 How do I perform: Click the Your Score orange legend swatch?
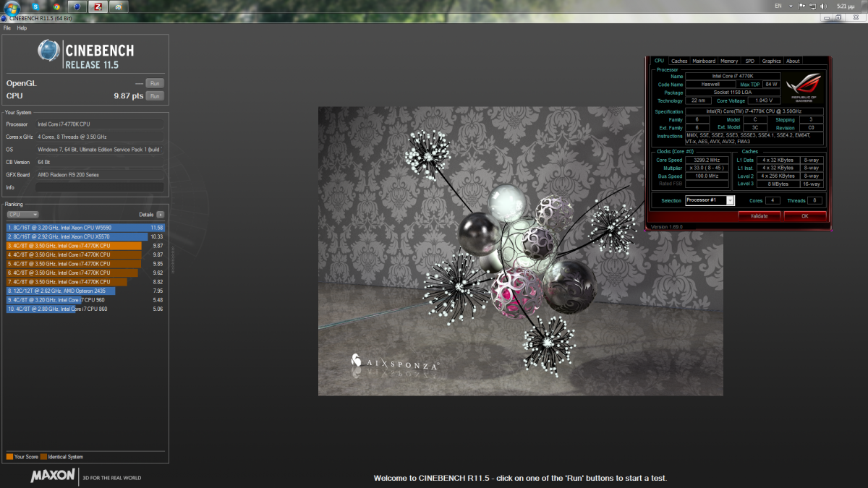click(x=9, y=457)
